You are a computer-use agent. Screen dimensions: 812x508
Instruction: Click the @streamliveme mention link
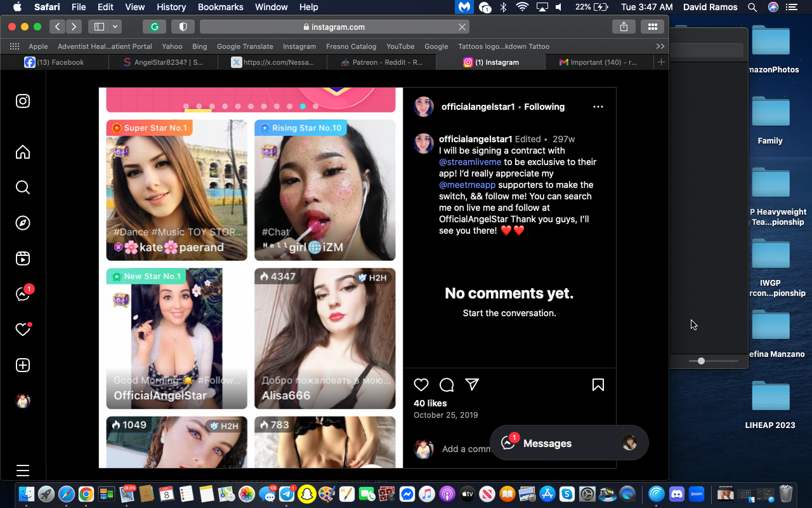470,162
